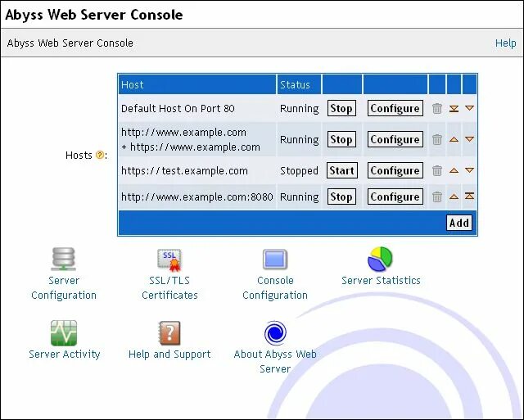Screen dimensions: 524x420
Task: Click the Host column header
Action: click(x=197, y=84)
